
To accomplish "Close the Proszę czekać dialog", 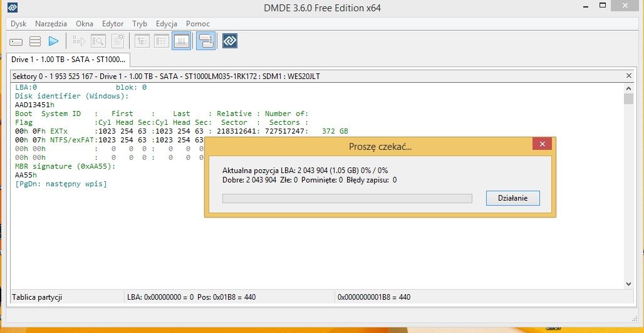I will (x=542, y=144).
